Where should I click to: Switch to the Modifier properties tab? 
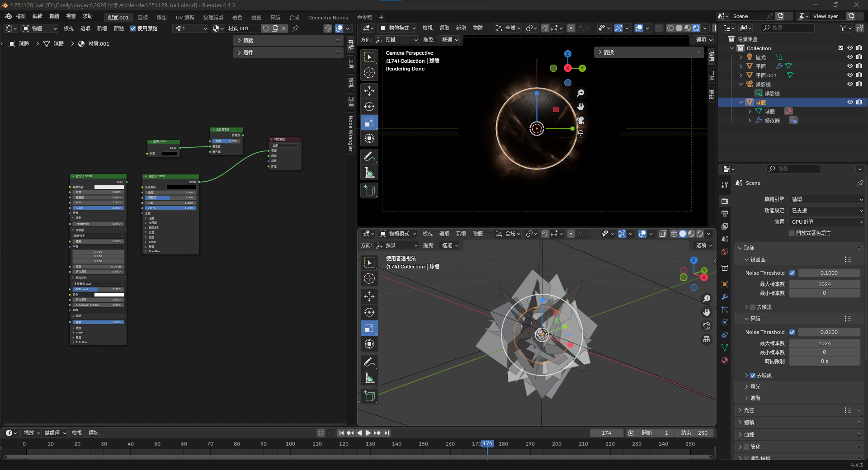(x=725, y=297)
